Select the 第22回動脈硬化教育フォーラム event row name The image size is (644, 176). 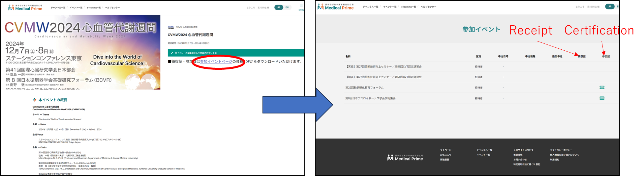point(364,88)
